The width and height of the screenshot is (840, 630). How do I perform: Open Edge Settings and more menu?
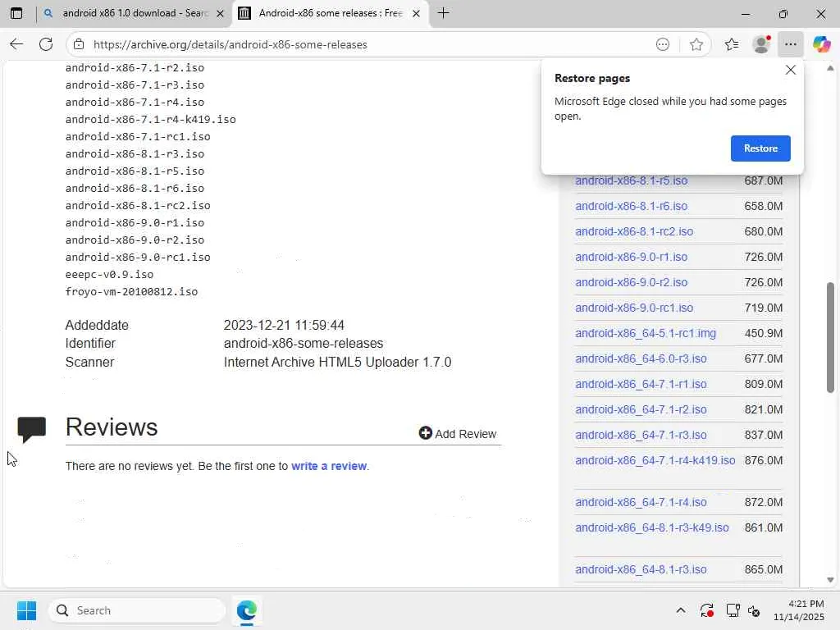(791, 44)
